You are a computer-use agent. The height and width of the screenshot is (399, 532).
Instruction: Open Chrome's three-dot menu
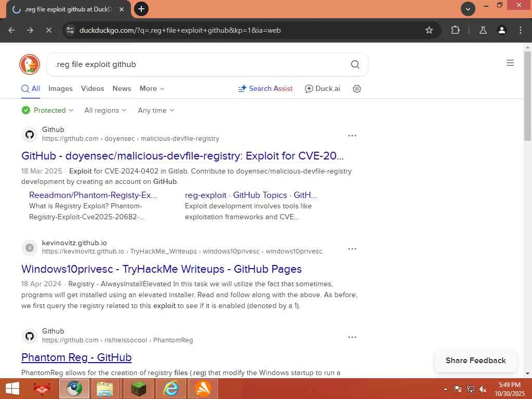pos(521,30)
